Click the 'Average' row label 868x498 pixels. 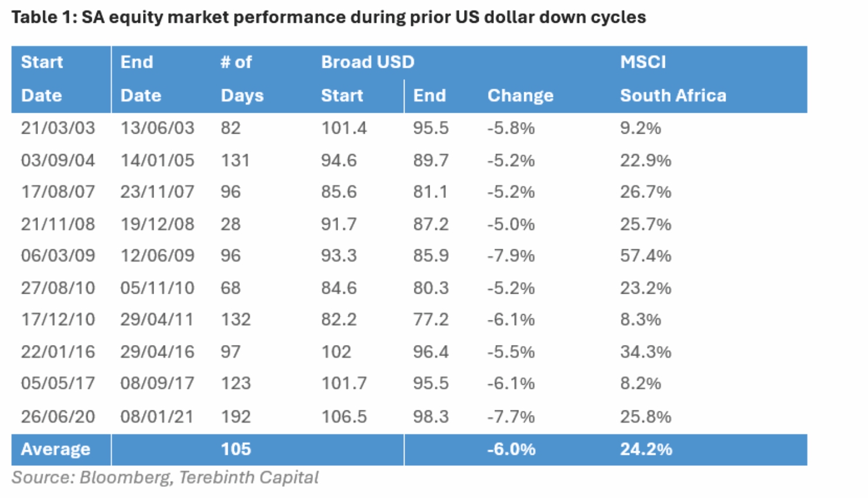click(x=55, y=449)
